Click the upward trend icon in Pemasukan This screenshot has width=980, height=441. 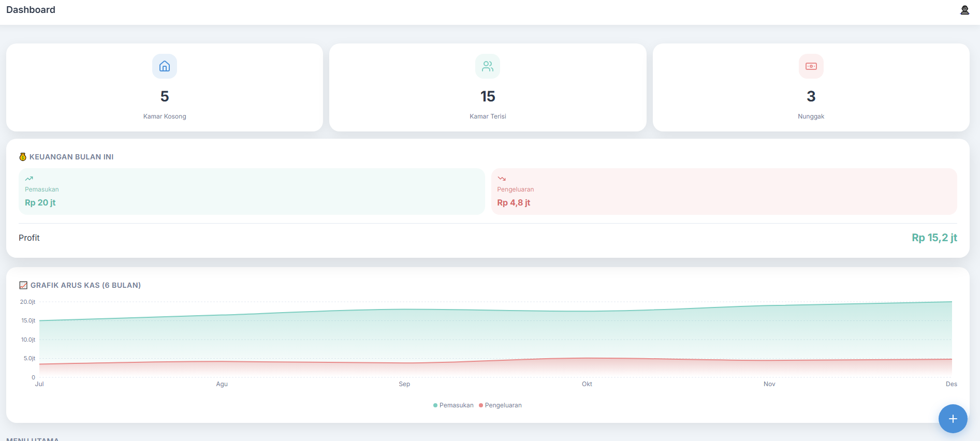29,179
